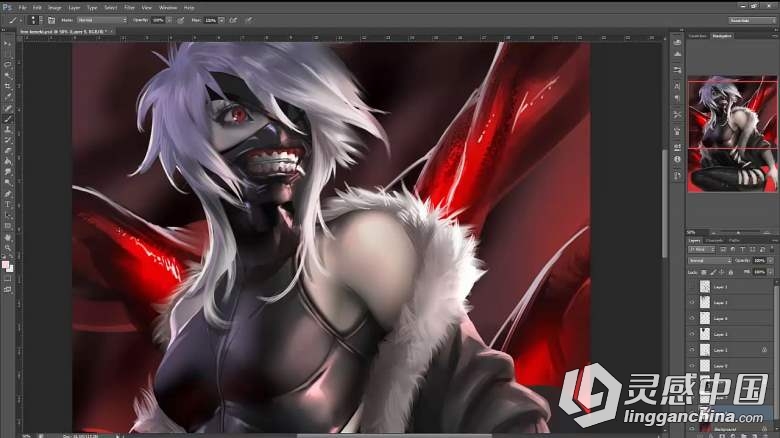Open the File menu
The height and width of the screenshot is (438, 780).
tap(22, 7)
